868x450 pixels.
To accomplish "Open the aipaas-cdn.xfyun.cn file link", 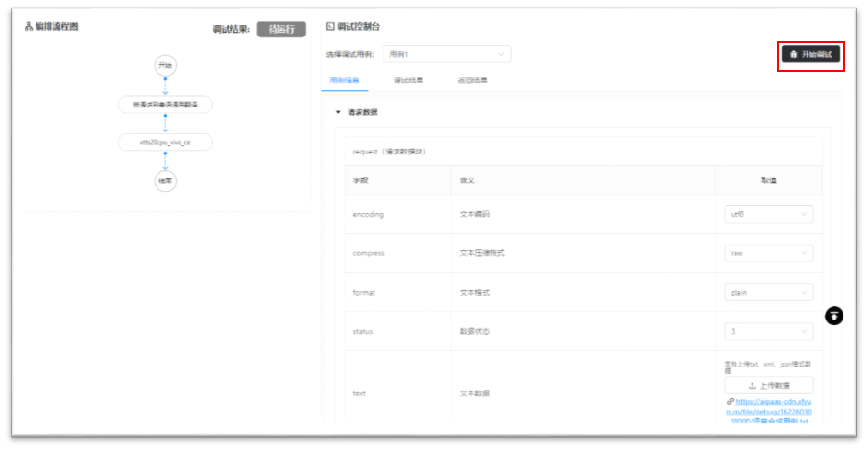I will click(769, 412).
